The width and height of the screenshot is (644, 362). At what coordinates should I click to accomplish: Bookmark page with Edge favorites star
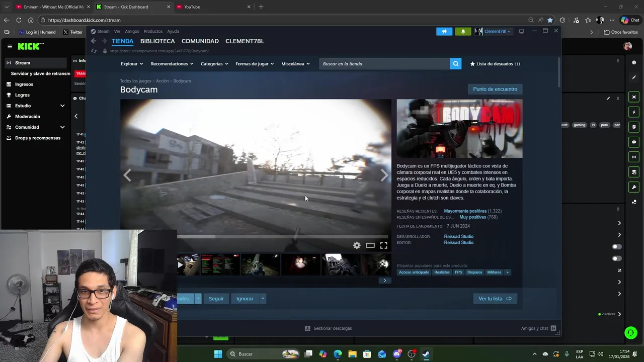click(x=550, y=20)
